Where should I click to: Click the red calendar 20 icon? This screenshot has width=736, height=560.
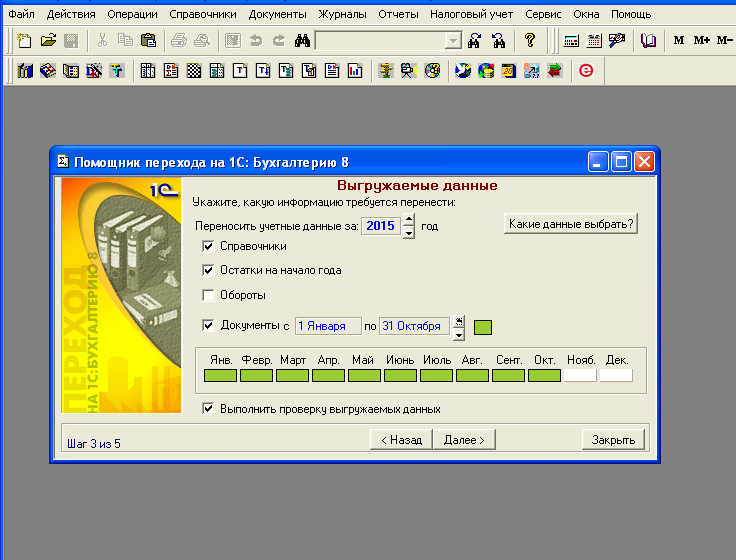pos(509,71)
